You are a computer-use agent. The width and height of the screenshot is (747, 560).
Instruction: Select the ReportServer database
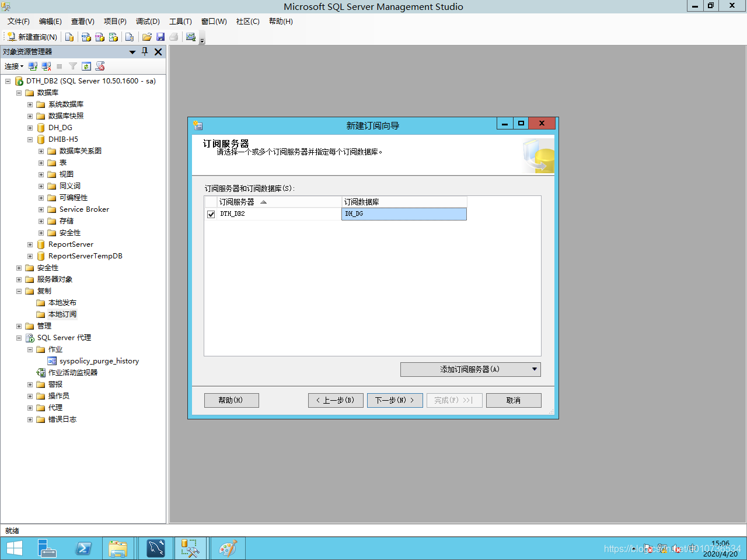point(71,244)
